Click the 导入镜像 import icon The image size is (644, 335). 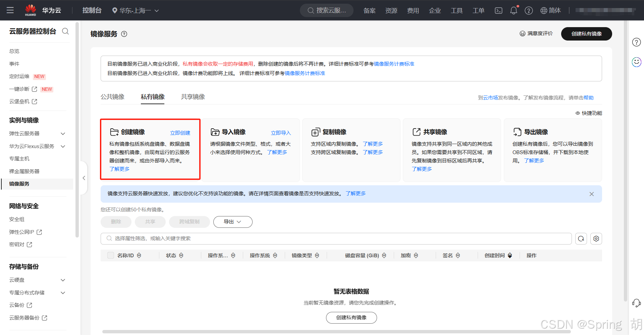(215, 132)
